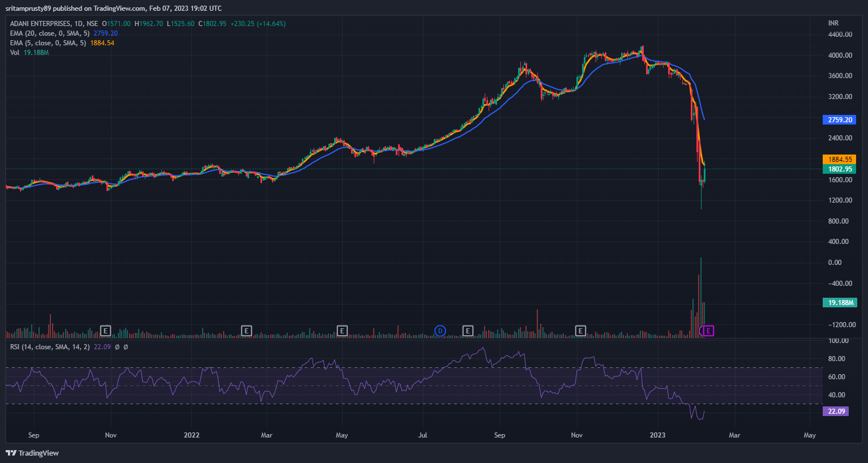Click the TradingView logo at bottom left
868x463 pixels.
coord(32,453)
